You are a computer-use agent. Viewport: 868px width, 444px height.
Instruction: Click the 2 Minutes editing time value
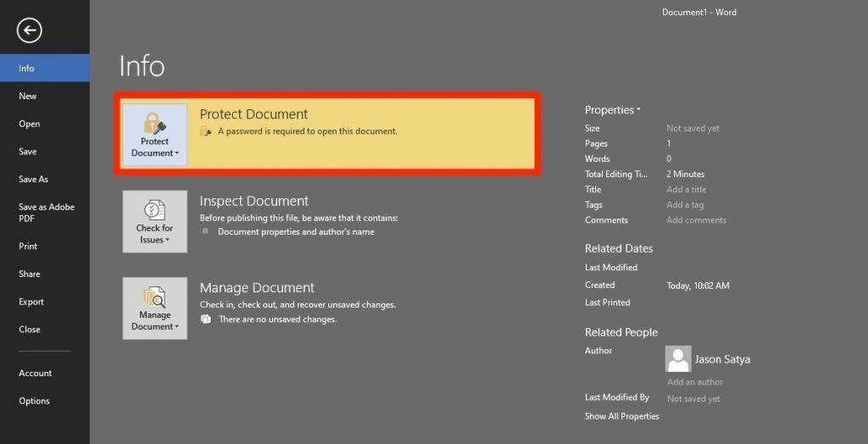(x=685, y=174)
